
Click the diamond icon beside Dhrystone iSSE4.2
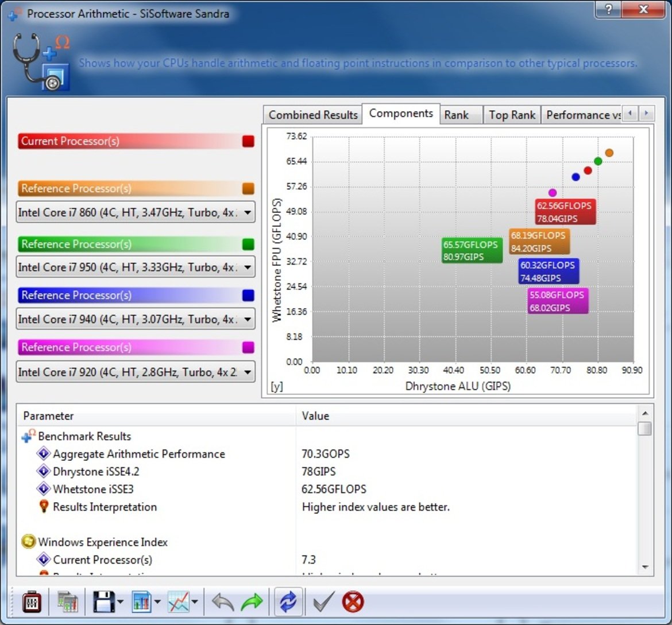click(43, 471)
